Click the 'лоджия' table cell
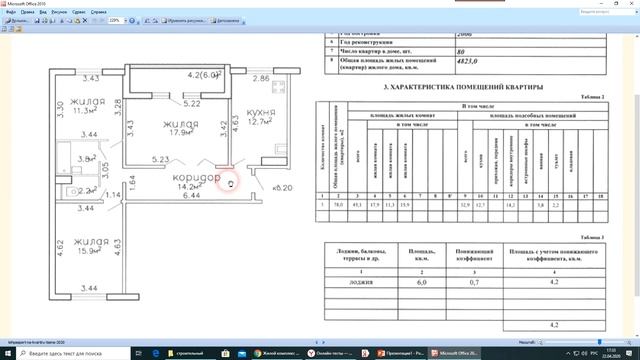The image size is (640, 360). click(361, 282)
